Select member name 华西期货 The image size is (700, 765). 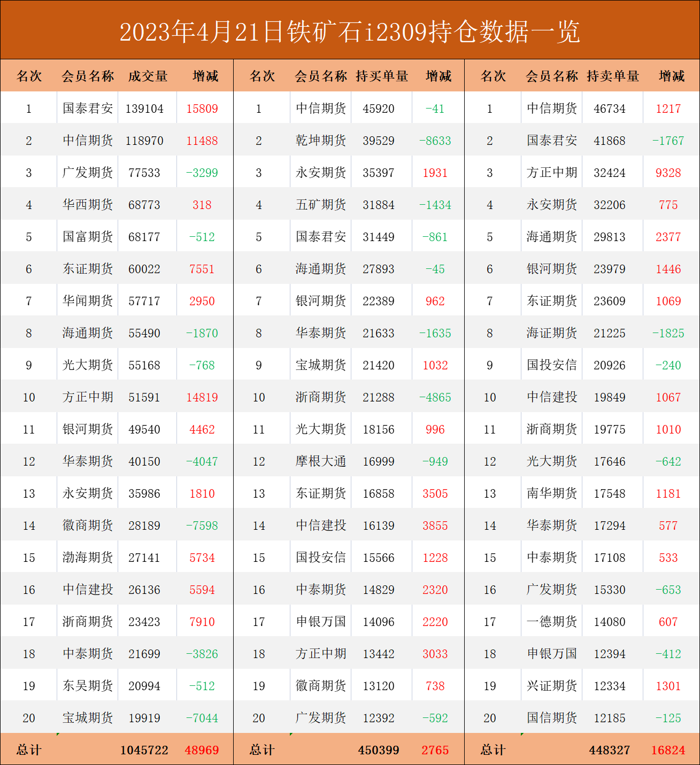88,205
